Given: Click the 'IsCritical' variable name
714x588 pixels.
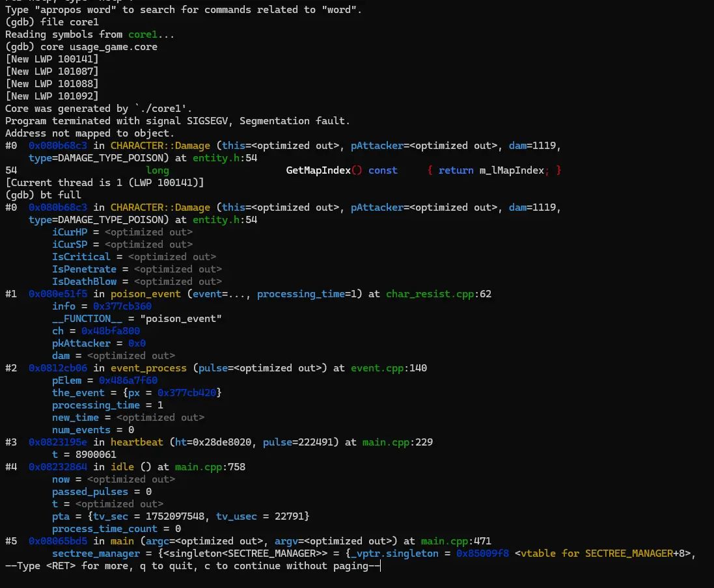Looking at the screenshot, I should (81, 257).
